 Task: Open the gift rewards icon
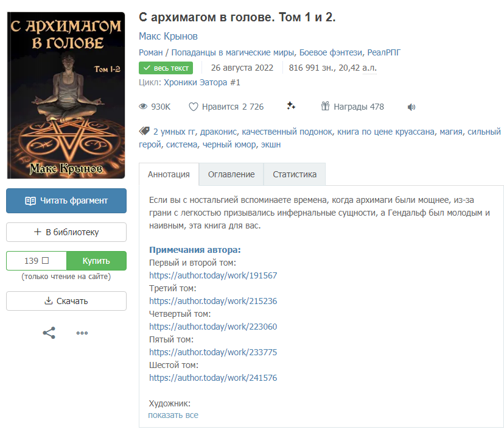click(x=325, y=106)
